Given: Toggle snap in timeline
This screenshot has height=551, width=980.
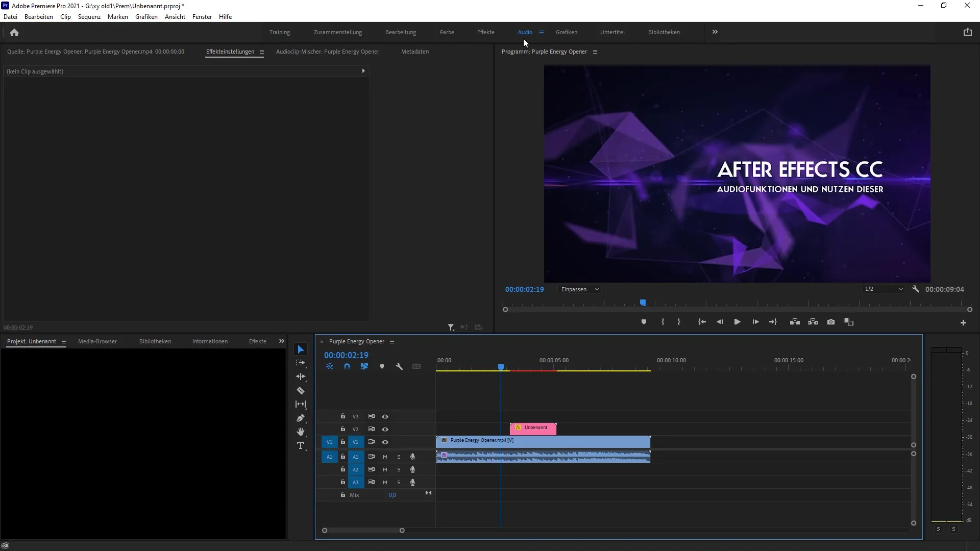Looking at the screenshot, I should (x=347, y=367).
